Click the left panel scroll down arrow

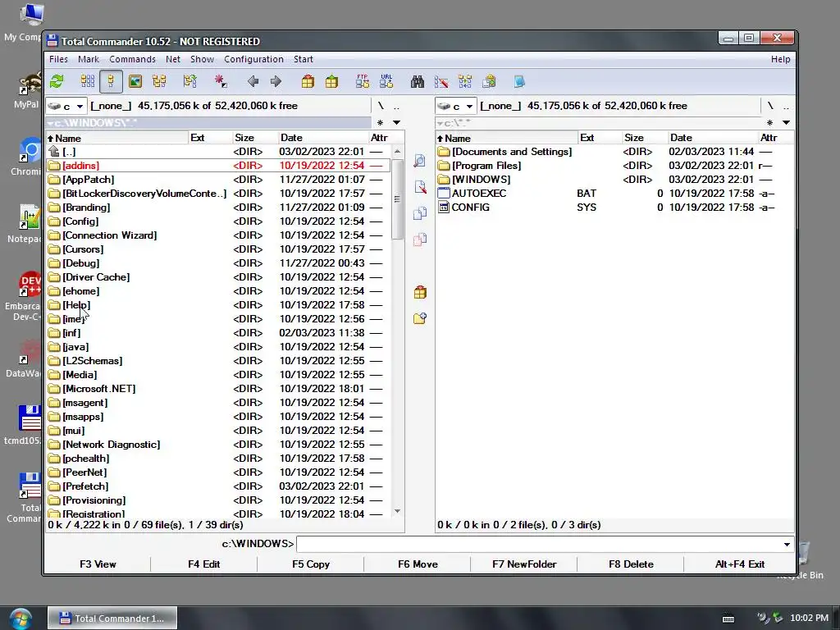coord(397,511)
